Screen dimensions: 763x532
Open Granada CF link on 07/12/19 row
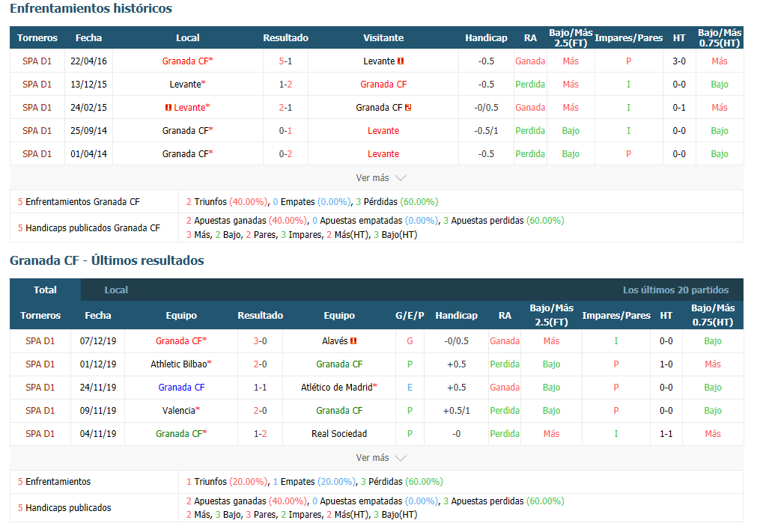181,341
